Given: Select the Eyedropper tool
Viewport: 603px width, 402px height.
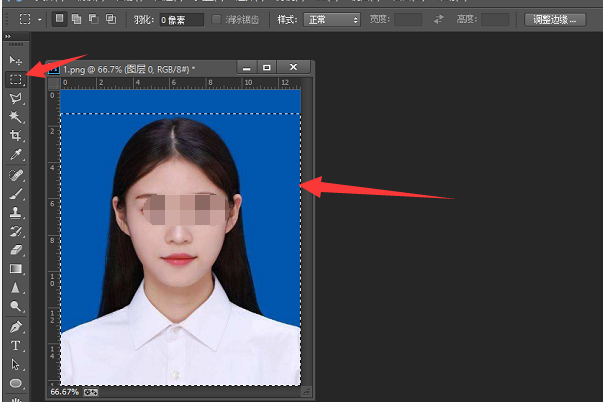Looking at the screenshot, I should [x=16, y=155].
